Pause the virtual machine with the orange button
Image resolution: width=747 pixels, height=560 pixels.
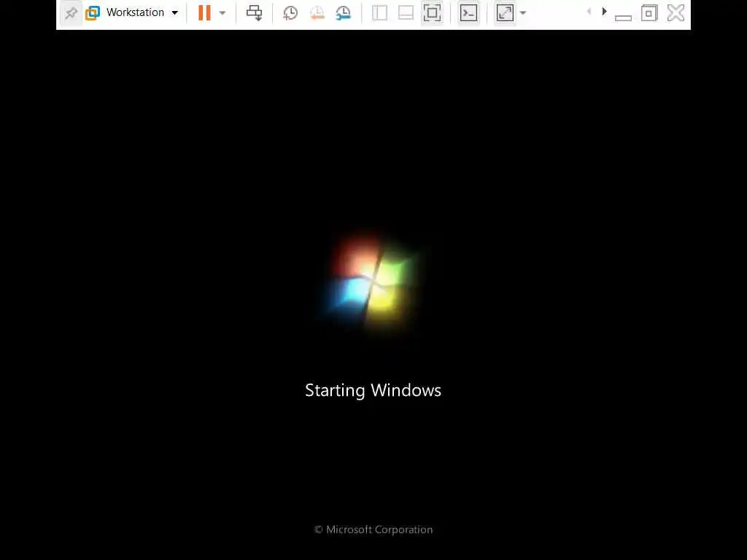[204, 13]
